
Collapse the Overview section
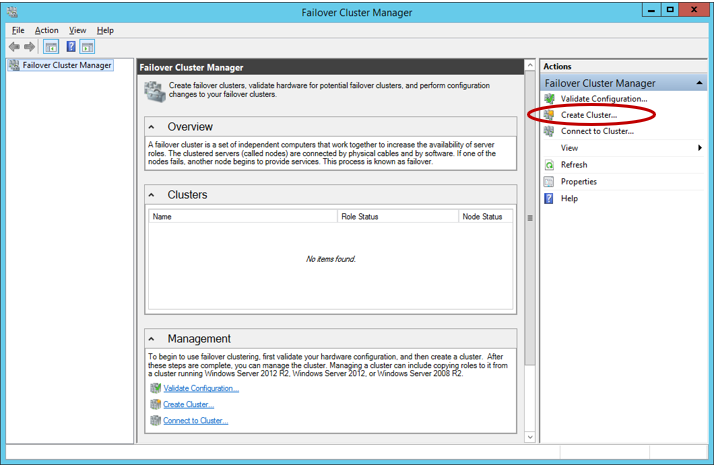coord(152,127)
